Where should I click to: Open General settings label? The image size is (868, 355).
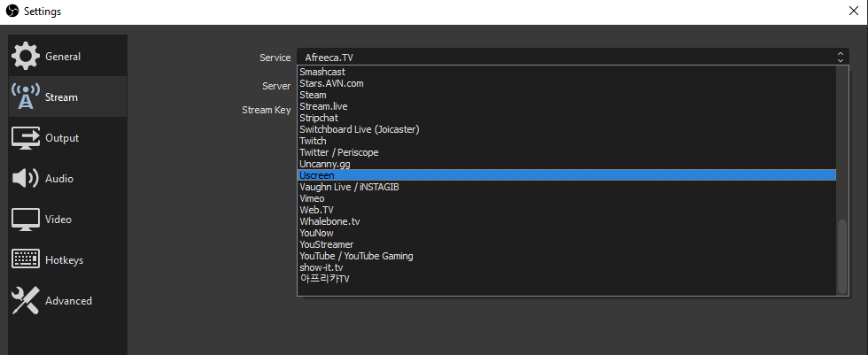[x=63, y=57]
